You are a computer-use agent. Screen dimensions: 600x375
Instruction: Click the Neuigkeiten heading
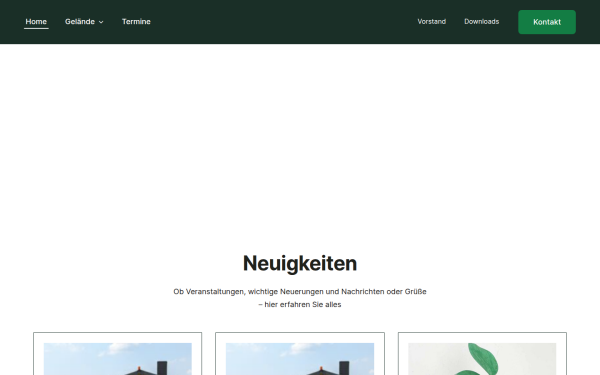pyautogui.click(x=300, y=263)
